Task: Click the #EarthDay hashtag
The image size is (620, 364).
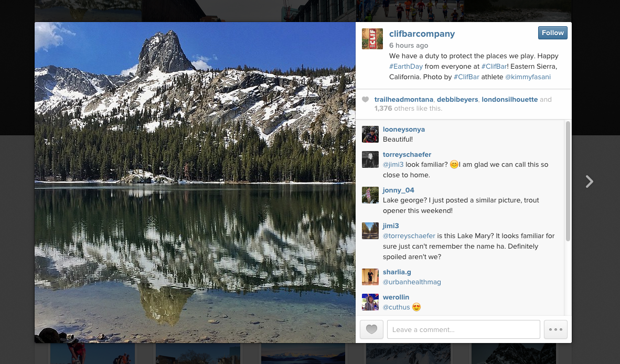Action: coord(405,67)
